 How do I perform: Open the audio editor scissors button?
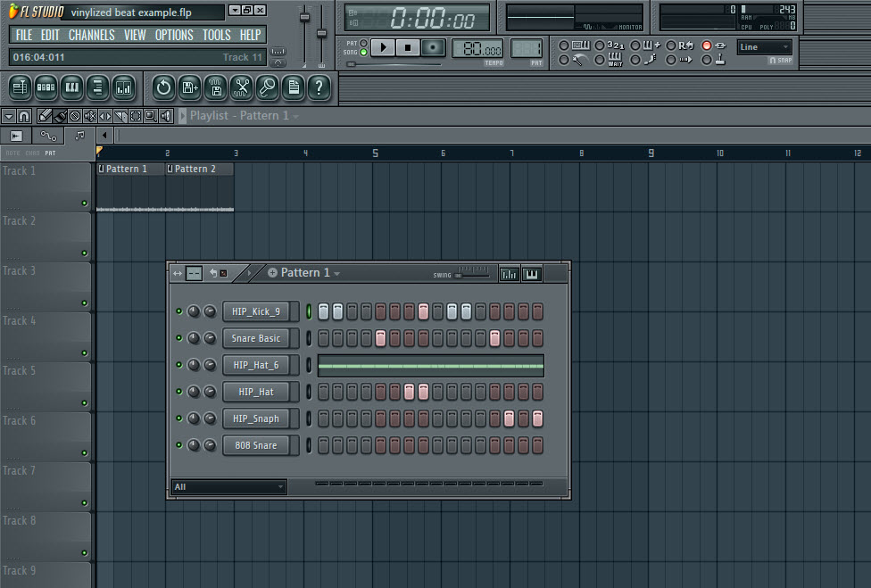[x=242, y=87]
